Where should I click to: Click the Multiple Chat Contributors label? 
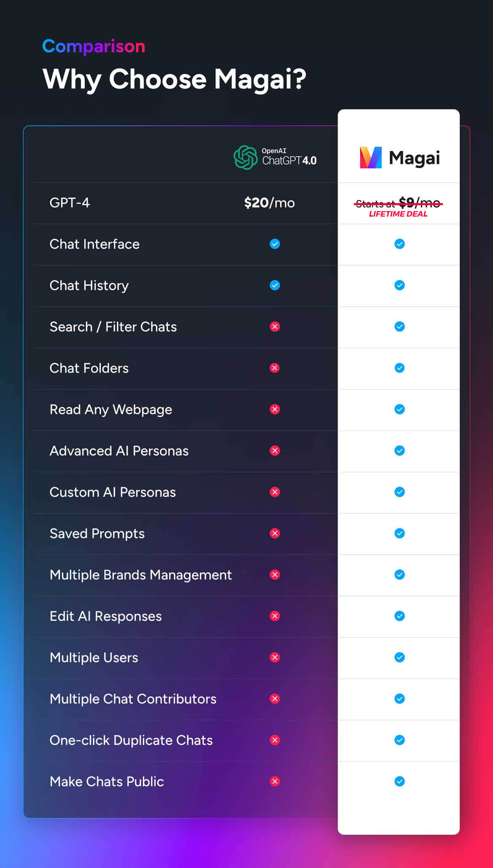133,699
